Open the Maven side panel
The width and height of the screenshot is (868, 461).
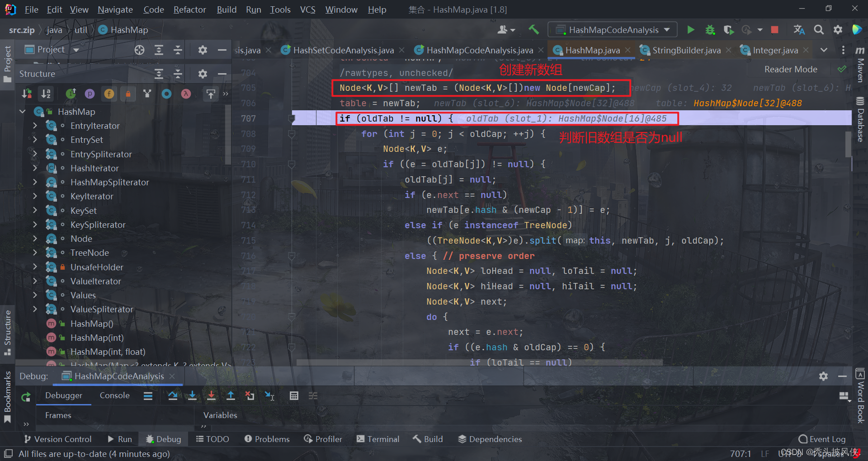[860, 66]
